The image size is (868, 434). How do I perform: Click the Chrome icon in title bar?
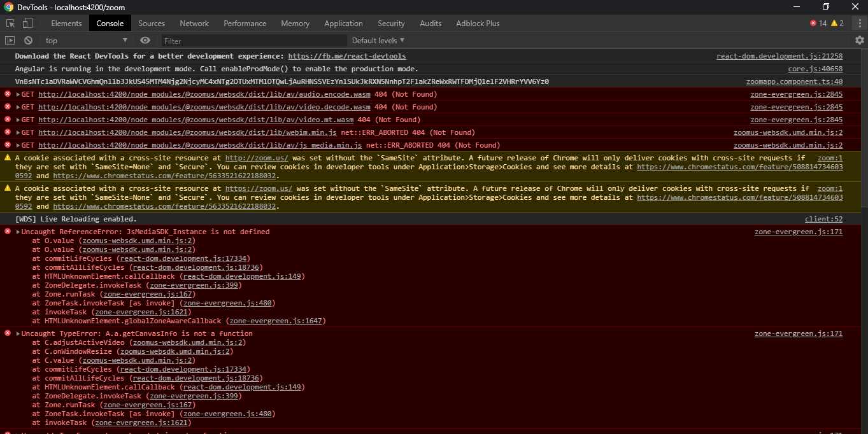(9, 7)
